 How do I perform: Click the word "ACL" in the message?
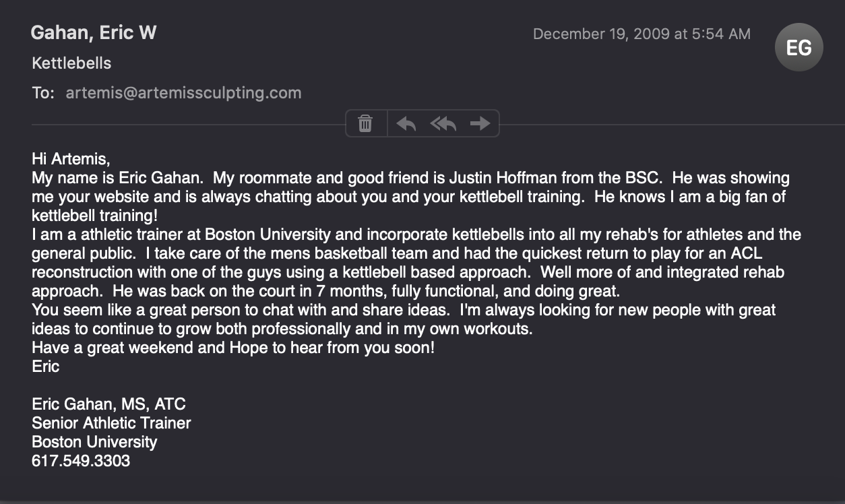[746, 253]
